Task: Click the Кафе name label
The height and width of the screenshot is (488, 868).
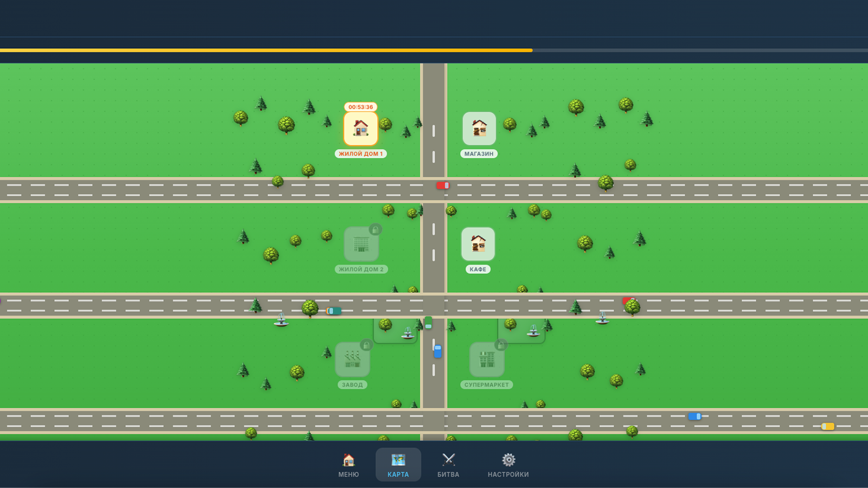Action: [x=478, y=268]
